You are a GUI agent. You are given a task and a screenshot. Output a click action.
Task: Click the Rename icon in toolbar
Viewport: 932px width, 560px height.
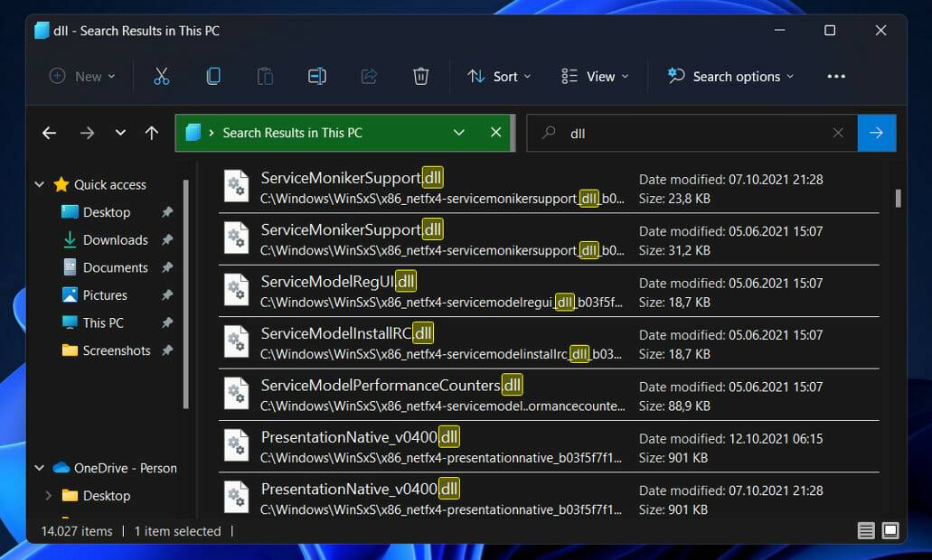(x=316, y=76)
